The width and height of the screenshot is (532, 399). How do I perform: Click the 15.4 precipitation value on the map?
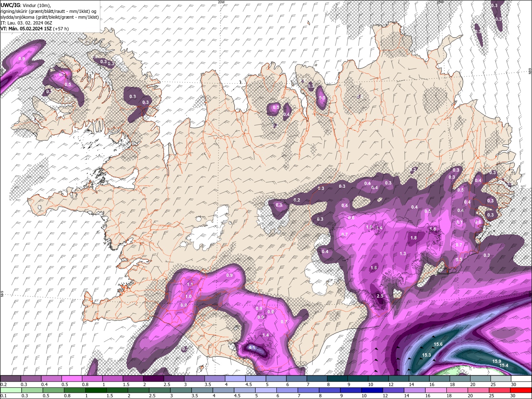pyautogui.click(x=504, y=365)
